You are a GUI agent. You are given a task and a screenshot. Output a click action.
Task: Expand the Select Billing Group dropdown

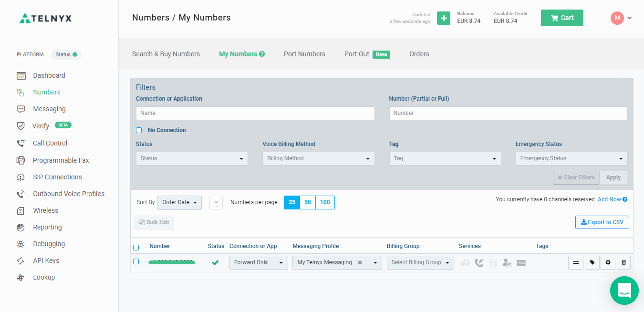[x=420, y=262]
